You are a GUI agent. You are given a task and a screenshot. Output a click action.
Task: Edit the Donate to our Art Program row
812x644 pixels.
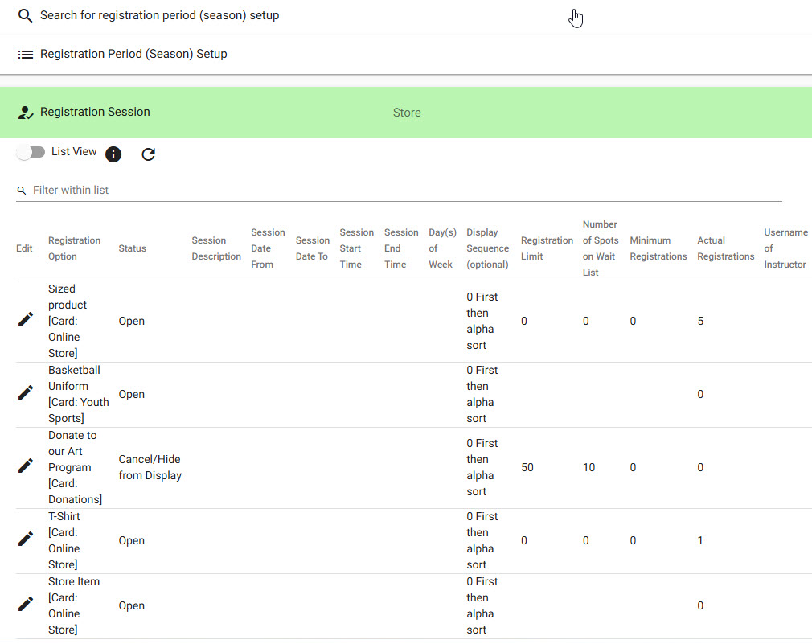coord(26,466)
